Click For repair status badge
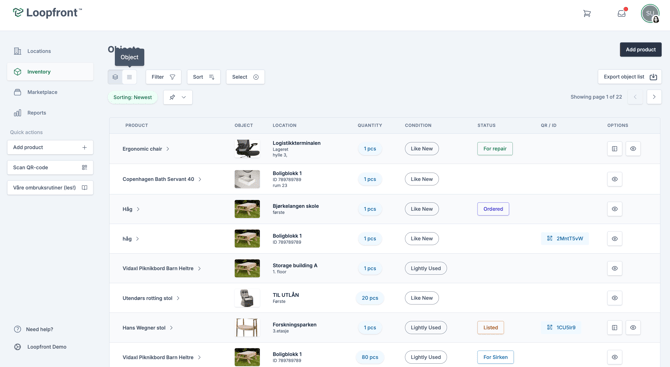The height and width of the screenshot is (367, 670). coord(495,149)
